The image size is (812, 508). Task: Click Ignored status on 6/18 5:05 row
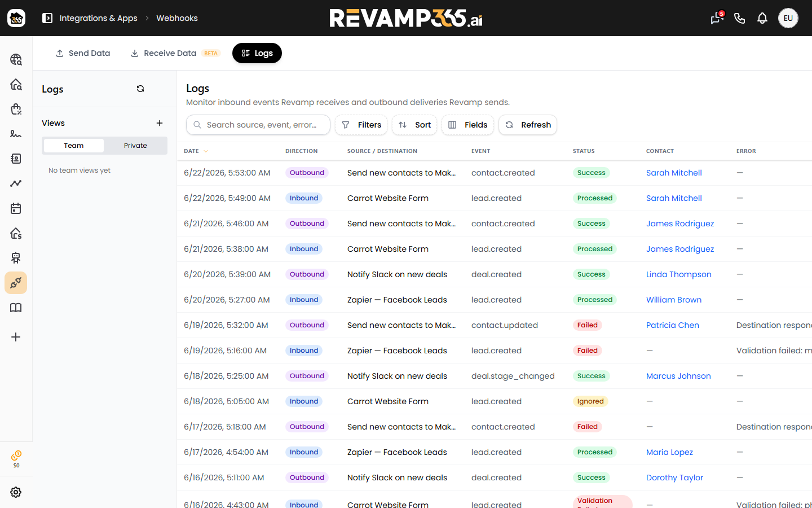[x=590, y=401]
